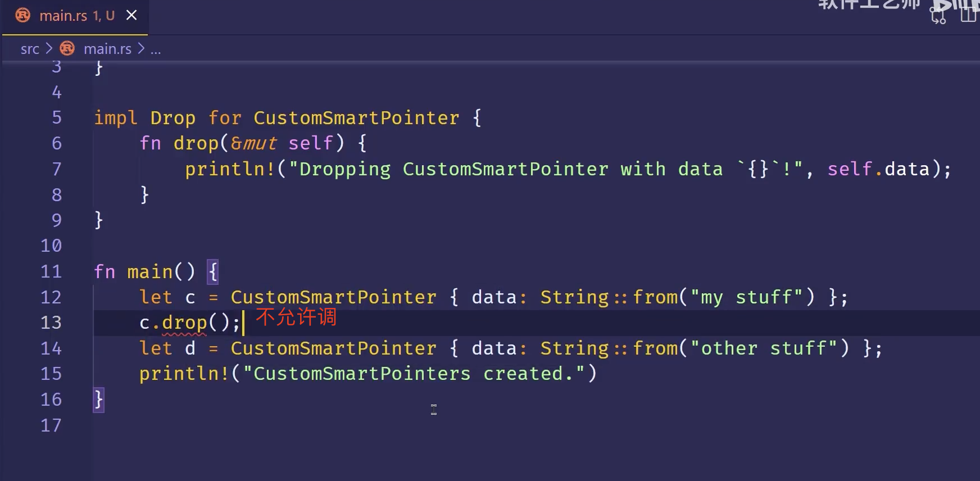Open the source control changes icon
The height and width of the screenshot is (481, 980).
938,16
